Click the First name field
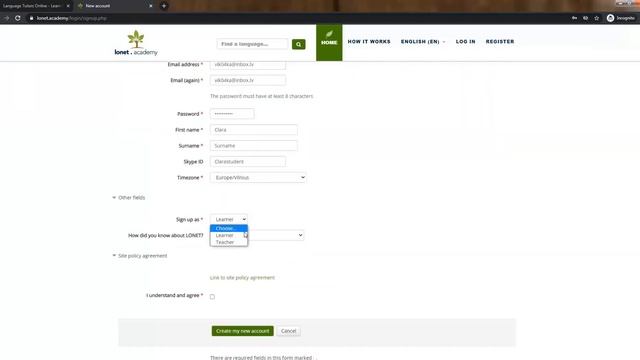 [253, 130]
